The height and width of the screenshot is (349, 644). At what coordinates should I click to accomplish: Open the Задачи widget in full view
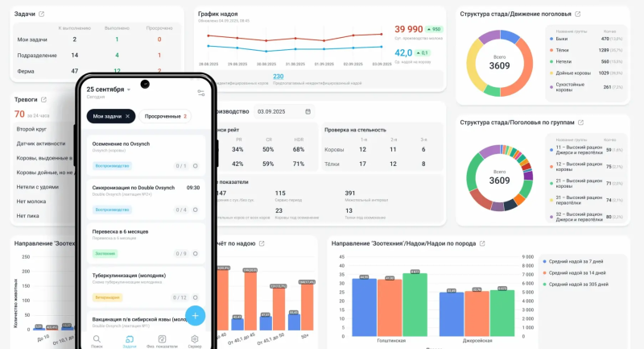41,15
